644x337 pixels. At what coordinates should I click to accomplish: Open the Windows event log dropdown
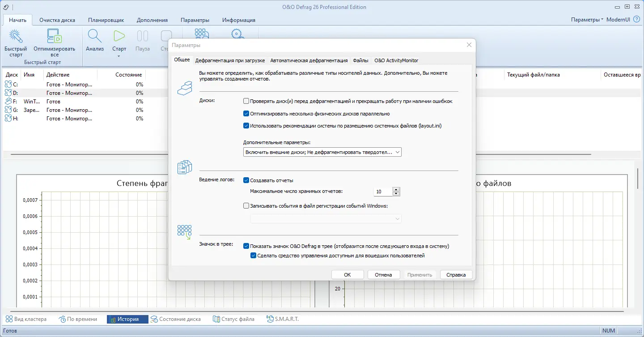point(326,218)
